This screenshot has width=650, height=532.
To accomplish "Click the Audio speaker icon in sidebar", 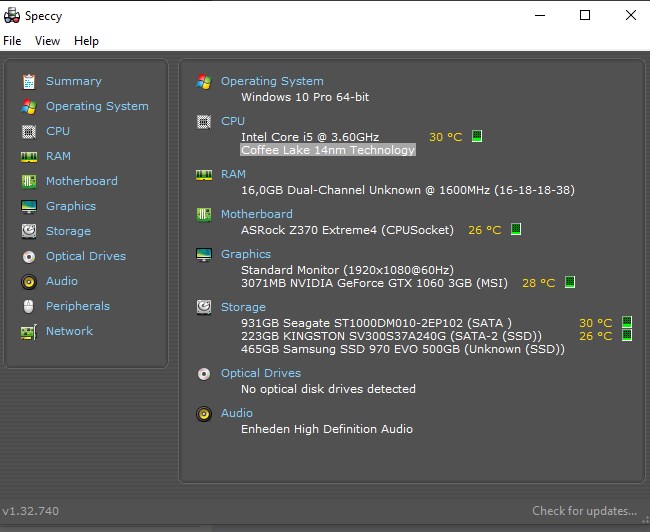I will point(29,282).
